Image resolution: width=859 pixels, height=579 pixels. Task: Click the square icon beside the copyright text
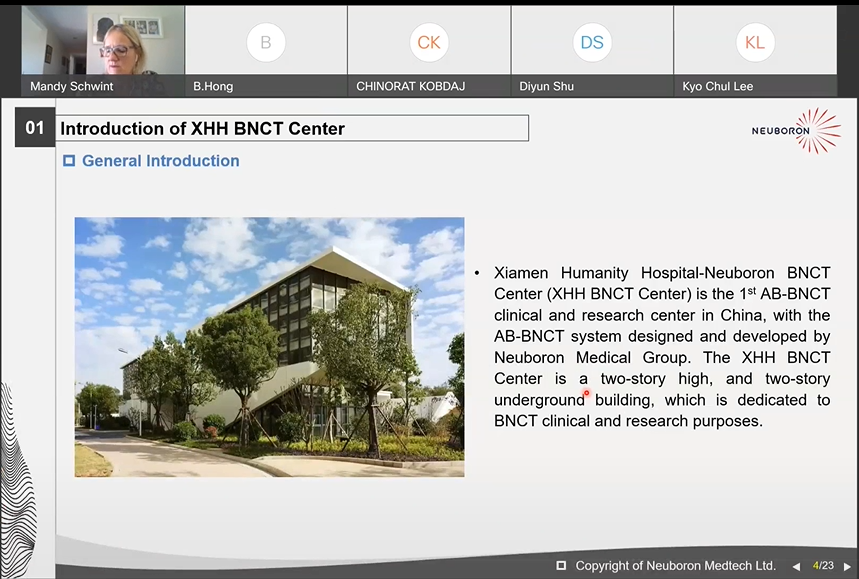click(561, 565)
